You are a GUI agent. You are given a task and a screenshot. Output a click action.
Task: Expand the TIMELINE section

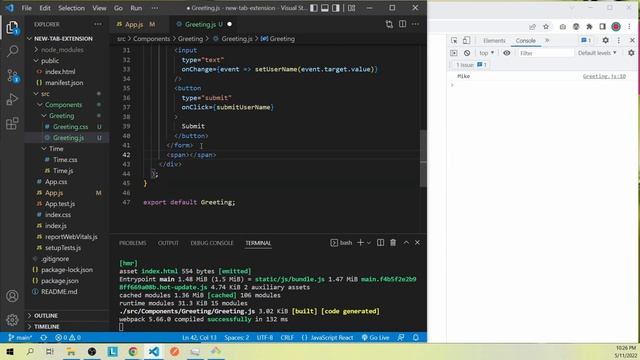click(47, 327)
